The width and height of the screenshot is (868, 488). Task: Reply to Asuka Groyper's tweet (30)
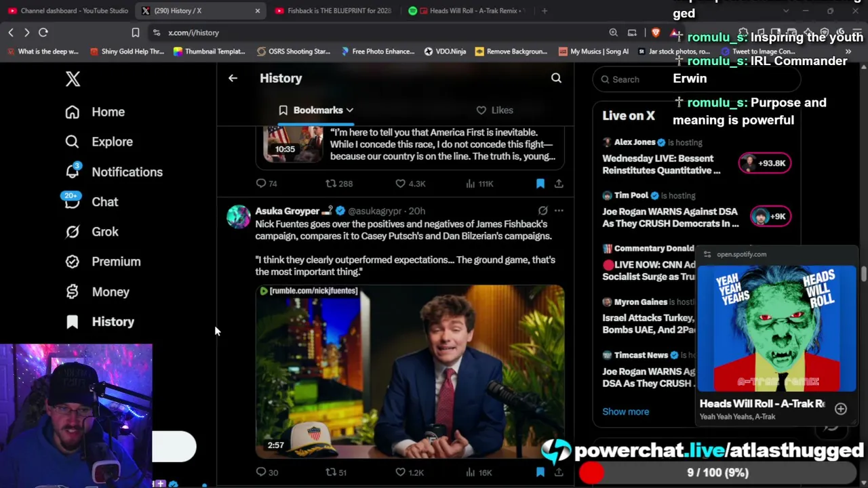pyautogui.click(x=267, y=472)
